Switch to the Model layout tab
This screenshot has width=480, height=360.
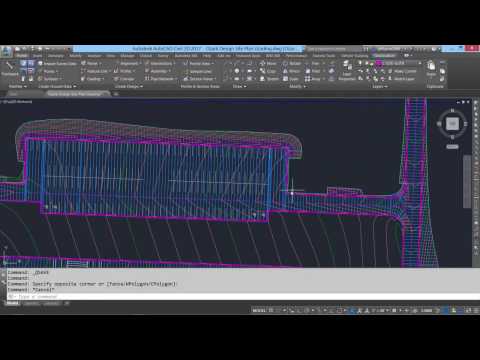[12, 303]
